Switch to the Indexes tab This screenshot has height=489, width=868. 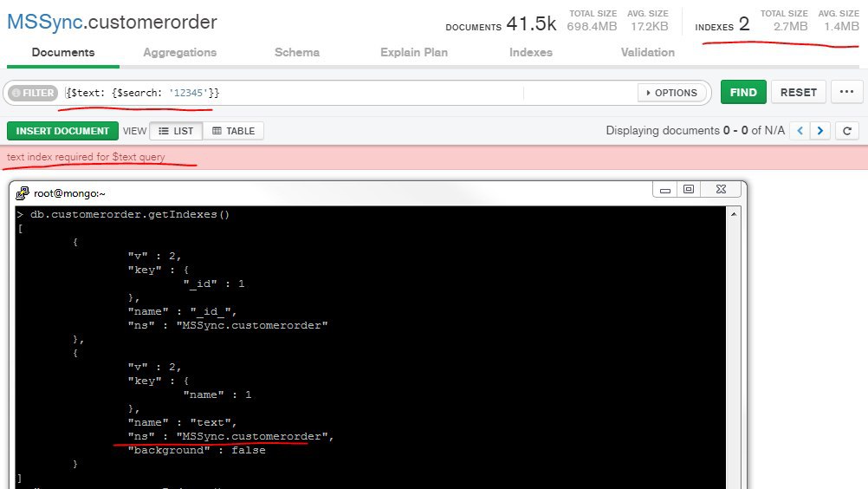point(531,53)
